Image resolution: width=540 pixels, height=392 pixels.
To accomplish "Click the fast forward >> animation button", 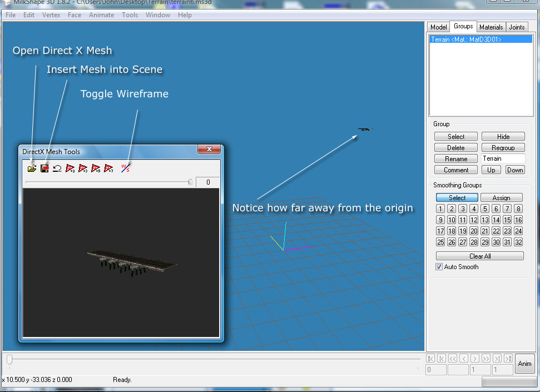I will [x=485, y=358].
